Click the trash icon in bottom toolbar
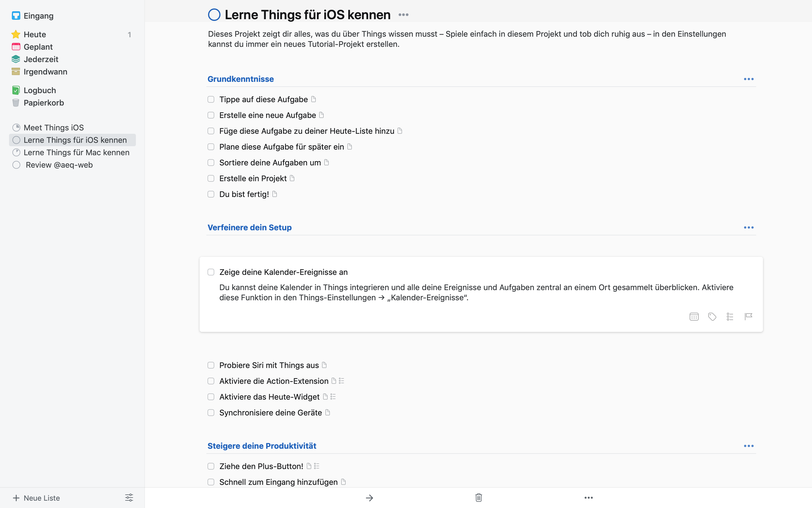The image size is (812, 508). 479,498
